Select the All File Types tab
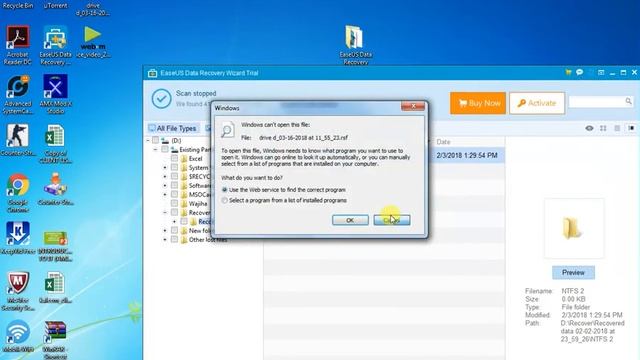Screen dimensions: 640x360 click(173, 128)
